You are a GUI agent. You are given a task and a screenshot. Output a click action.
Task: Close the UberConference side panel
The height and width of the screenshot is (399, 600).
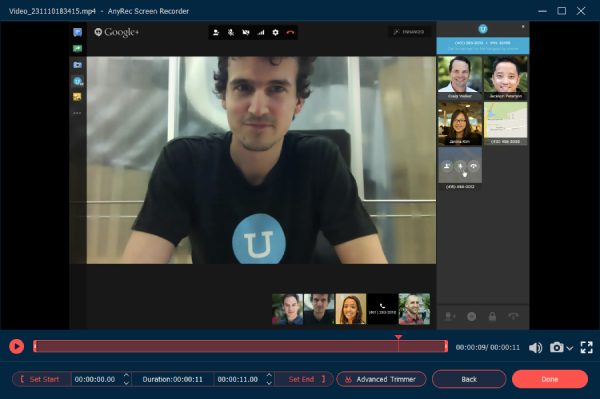(x=523, y=26)
